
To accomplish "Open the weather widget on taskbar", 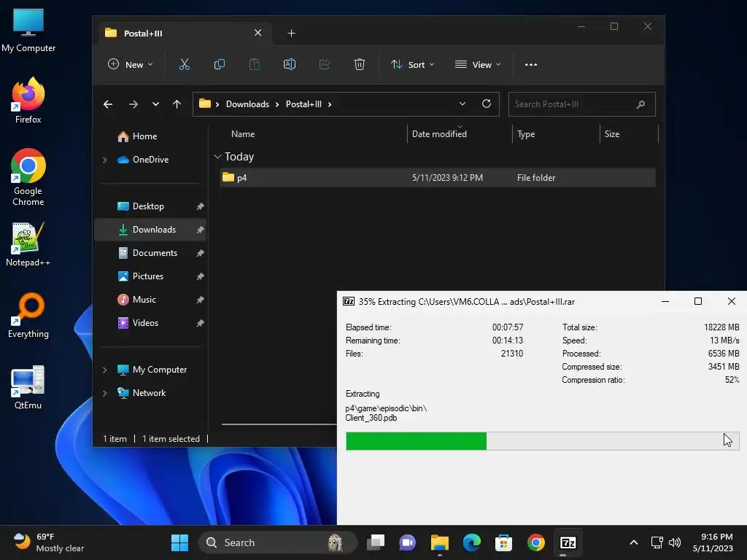I will [x=49, y=542].
